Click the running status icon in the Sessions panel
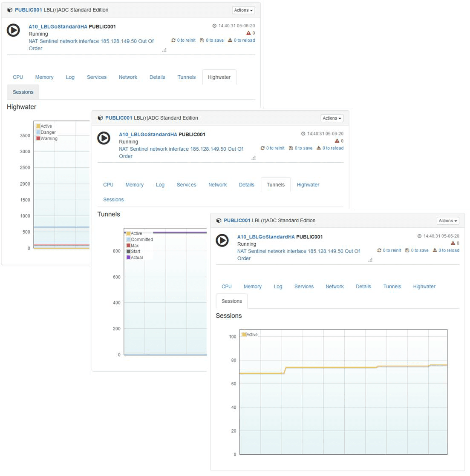The image size is (470, 476). coord(222,240)
